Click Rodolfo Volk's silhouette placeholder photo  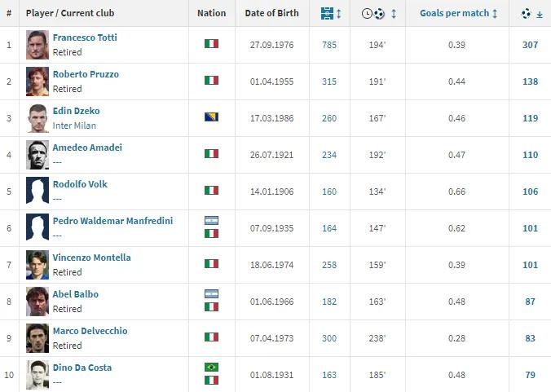click(37, 191)
